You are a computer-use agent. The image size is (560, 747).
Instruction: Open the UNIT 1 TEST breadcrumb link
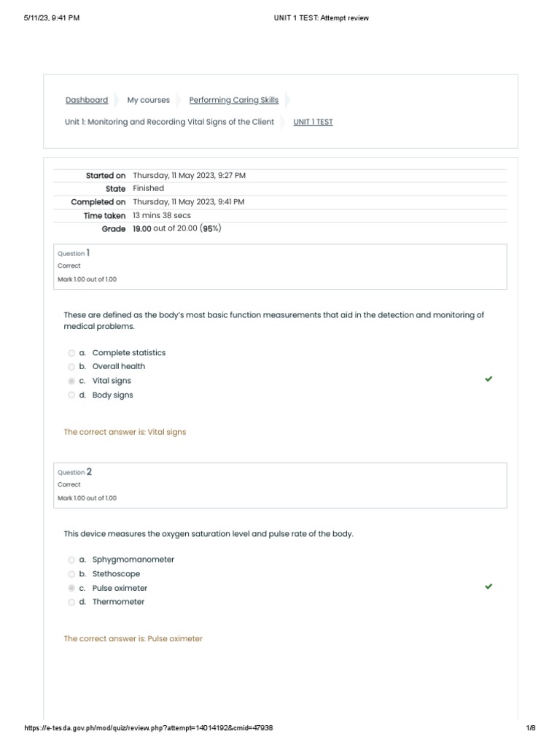pyautogui.click(x=313, y=122)
